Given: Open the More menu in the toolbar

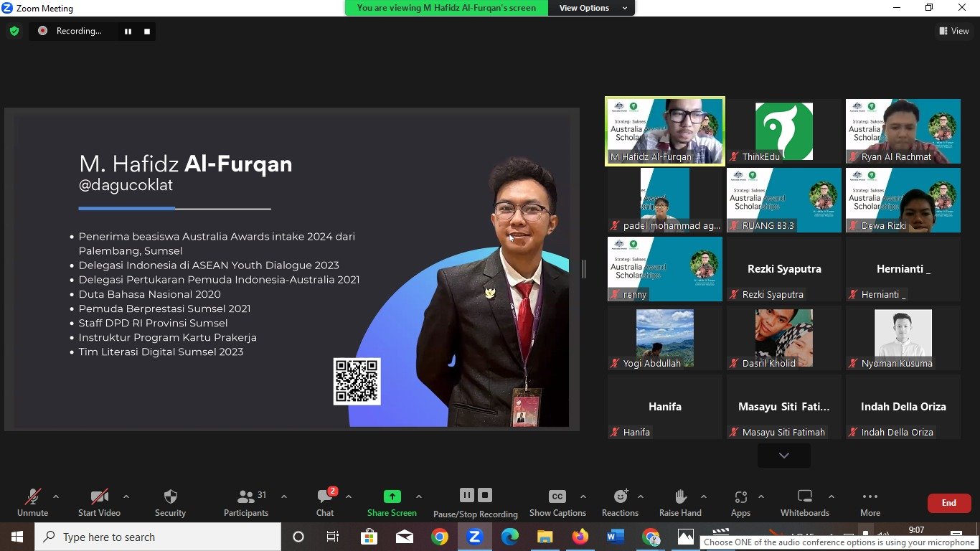Looking at the screenshot, I should click(x=870, y=497).
